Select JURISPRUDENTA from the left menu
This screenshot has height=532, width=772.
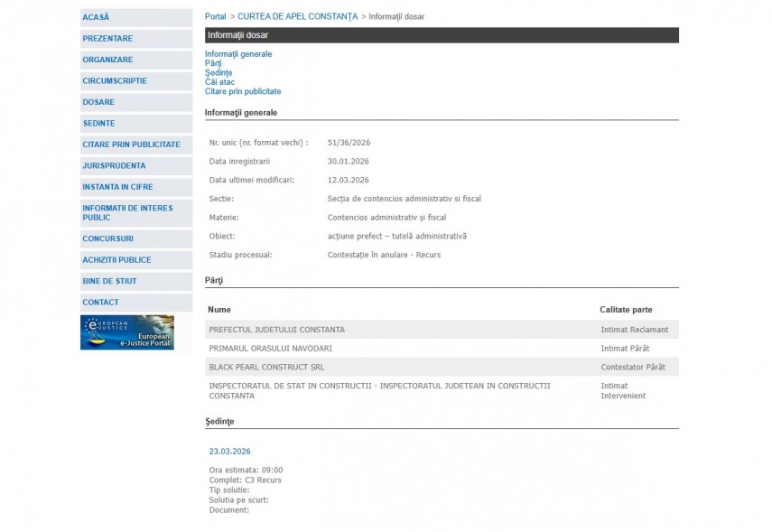coord(114,166)
